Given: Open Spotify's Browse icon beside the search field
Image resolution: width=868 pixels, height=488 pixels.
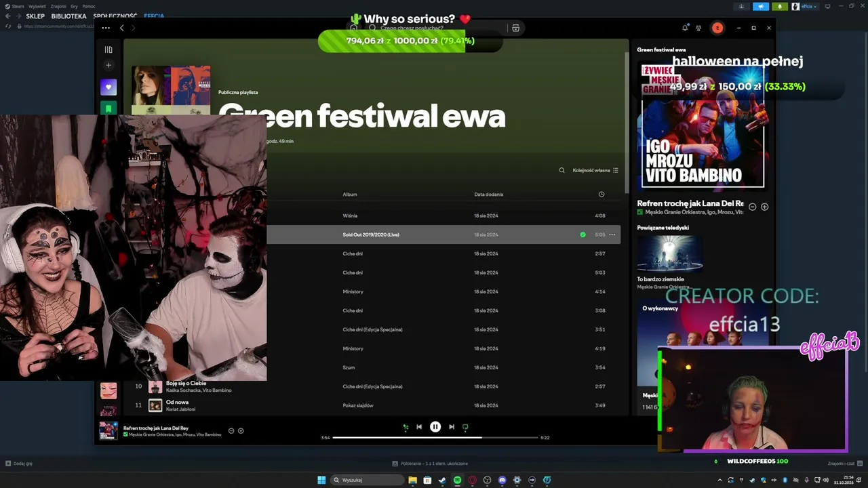Looking at the screenshot, I should (515, 28).
